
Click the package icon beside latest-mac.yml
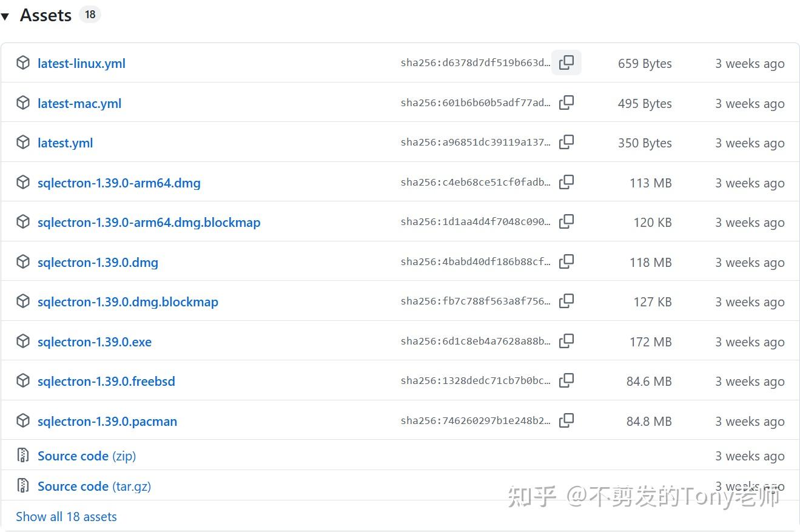(x=23, y=103)
